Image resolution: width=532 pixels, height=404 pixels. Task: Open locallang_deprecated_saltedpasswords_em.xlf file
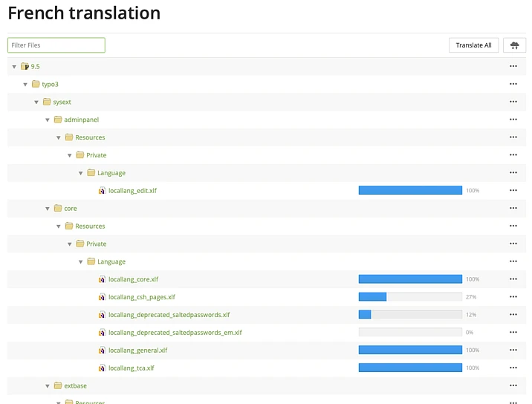pyautogui.click(x=175, y=333)
